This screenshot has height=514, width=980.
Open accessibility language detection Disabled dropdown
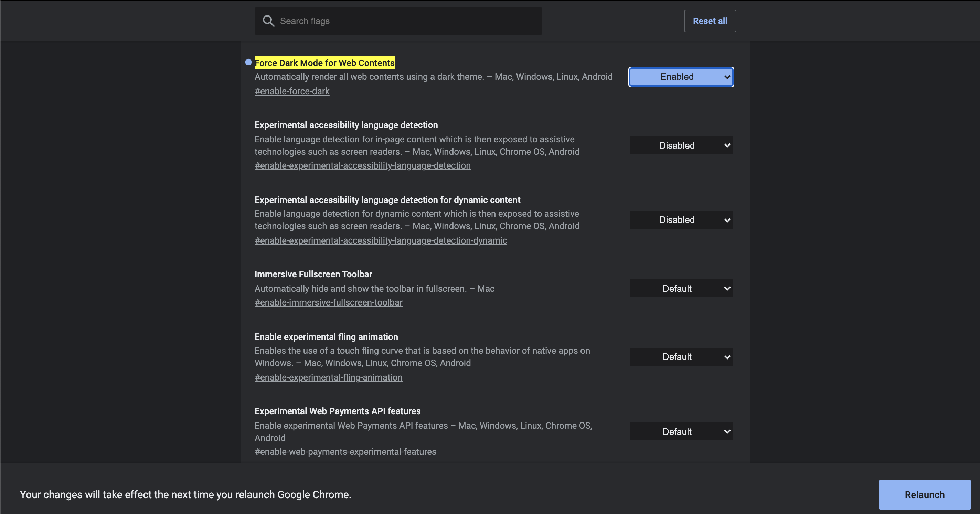click(x=681, y=145)
